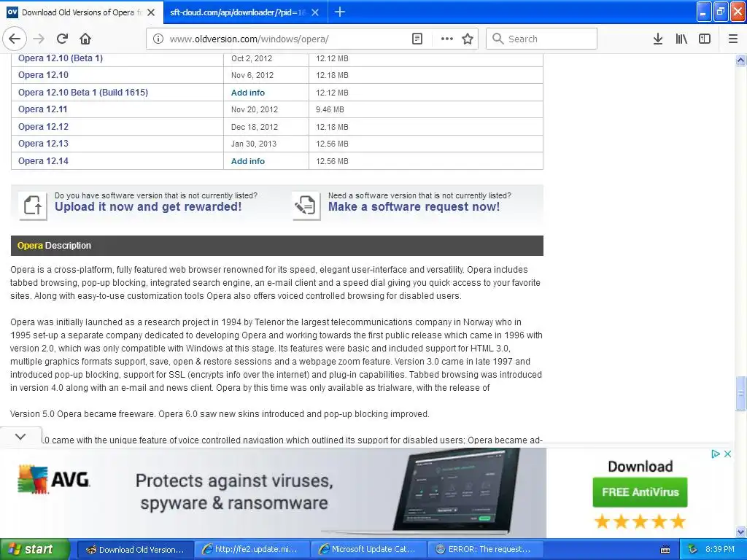This screenshot has height=560, width=747.
Task: Switch to the sft-cloud.com downloader tab
Action: (245, 12)
